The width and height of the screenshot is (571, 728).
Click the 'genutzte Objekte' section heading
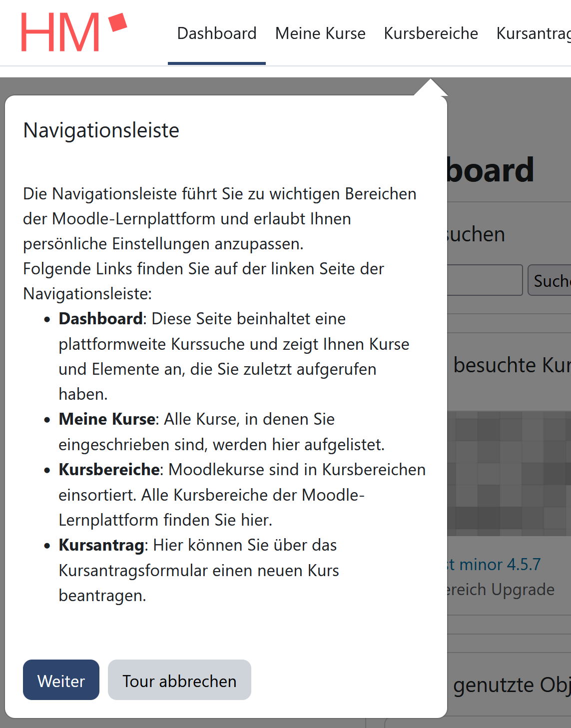511,685
